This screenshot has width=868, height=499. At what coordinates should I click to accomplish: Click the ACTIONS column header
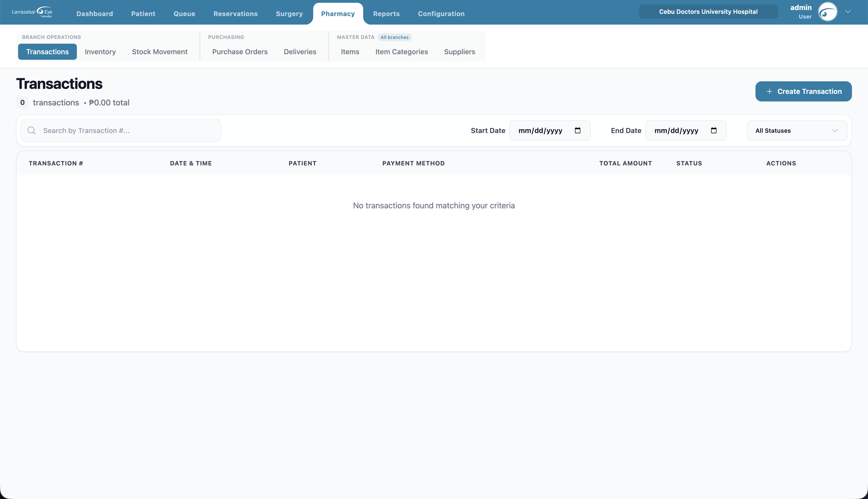pyautogui.click(x=781, y=163)
